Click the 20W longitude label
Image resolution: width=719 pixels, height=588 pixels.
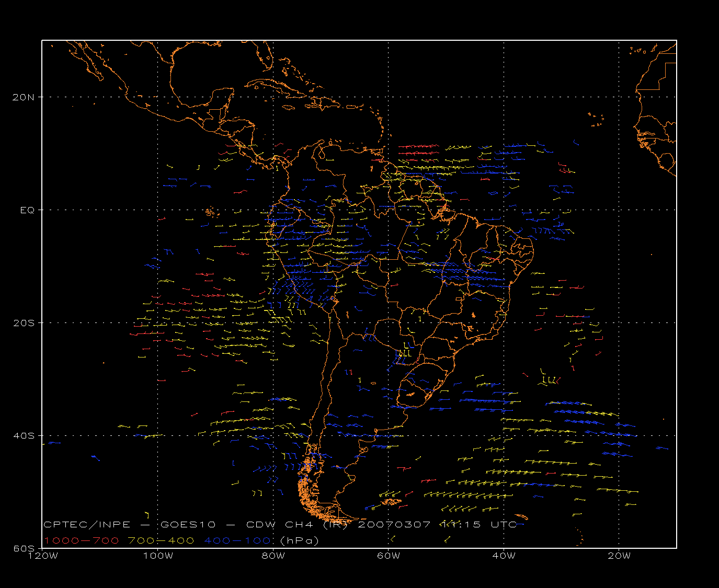pyautogui.click(x=619, y=556)
